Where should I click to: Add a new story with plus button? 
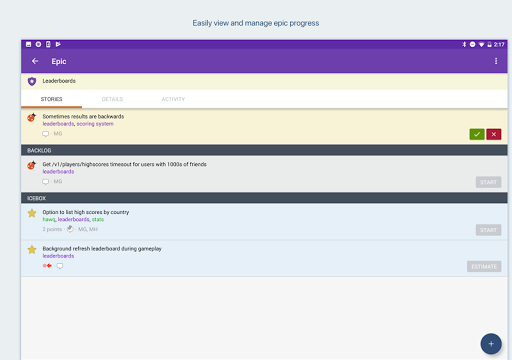[491, 344]
